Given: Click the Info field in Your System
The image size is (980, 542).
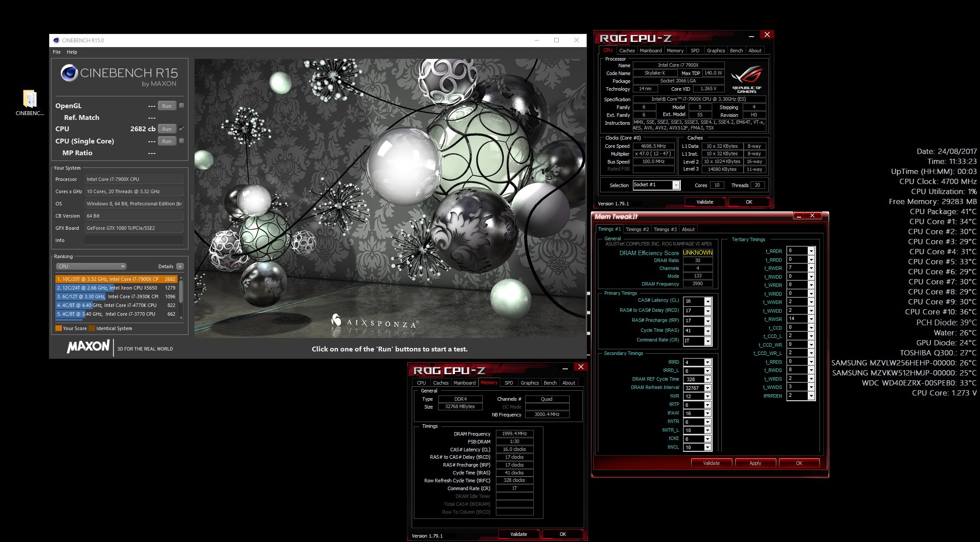Looking at the screenshot, I should (134, 240).
